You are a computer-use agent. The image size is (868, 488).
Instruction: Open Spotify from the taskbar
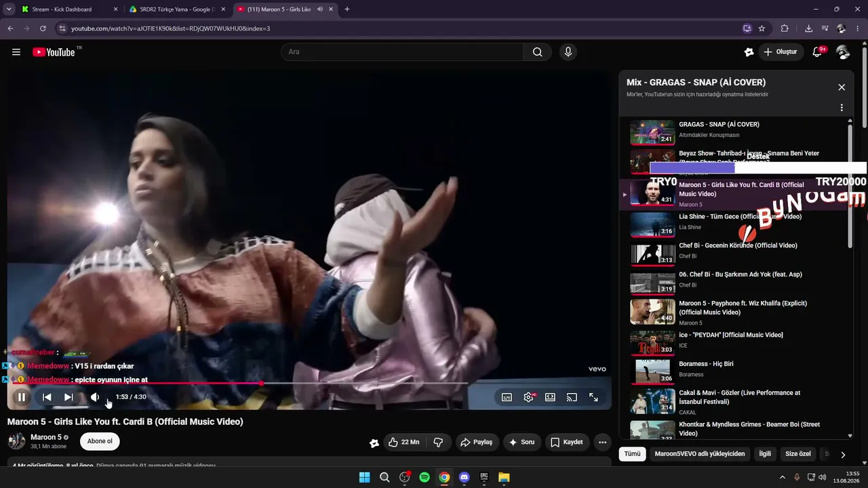tap(425, 477)
